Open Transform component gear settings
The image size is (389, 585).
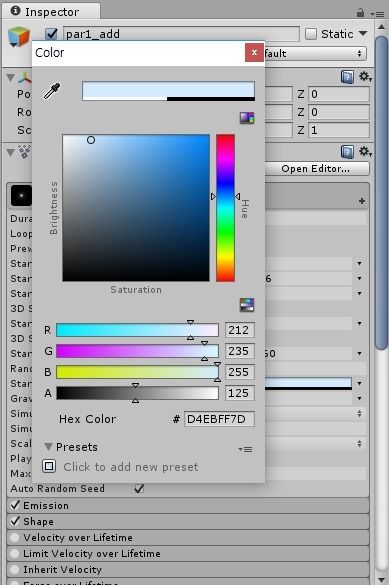365,77
